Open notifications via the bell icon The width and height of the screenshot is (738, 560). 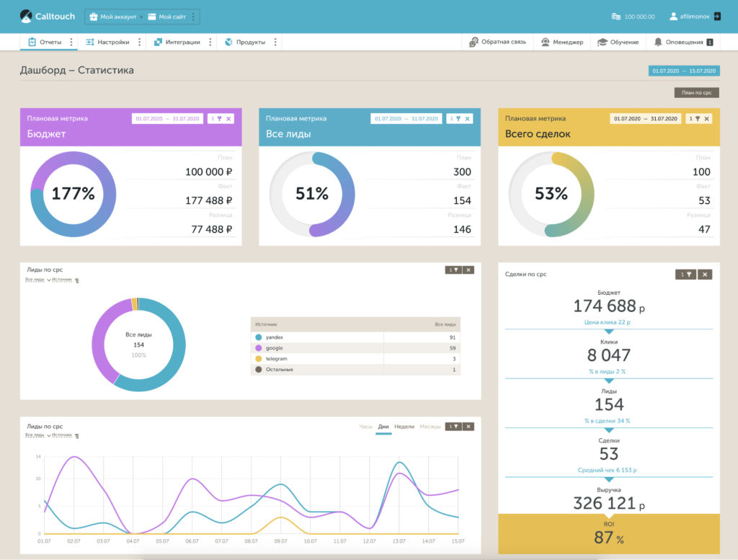[657, 42]
